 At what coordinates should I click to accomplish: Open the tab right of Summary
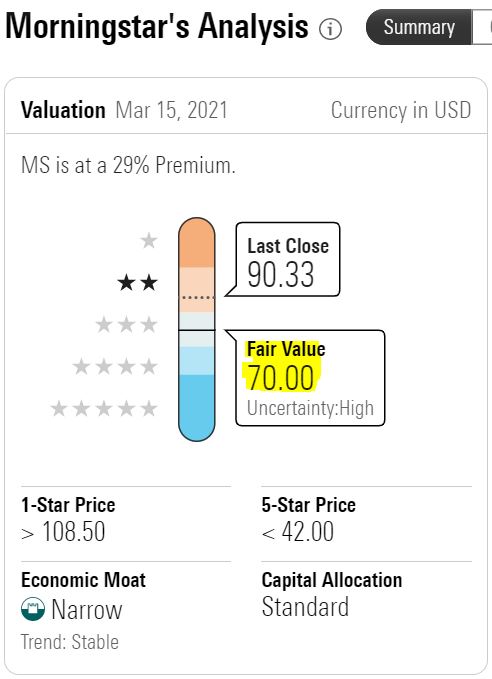482,27
